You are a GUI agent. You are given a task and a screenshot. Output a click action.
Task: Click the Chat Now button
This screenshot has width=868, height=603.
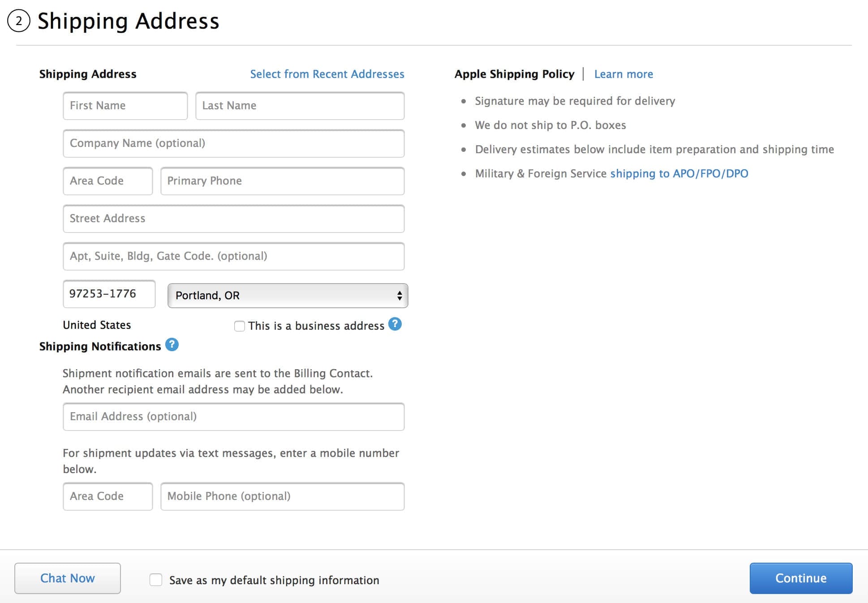(68, 578)
